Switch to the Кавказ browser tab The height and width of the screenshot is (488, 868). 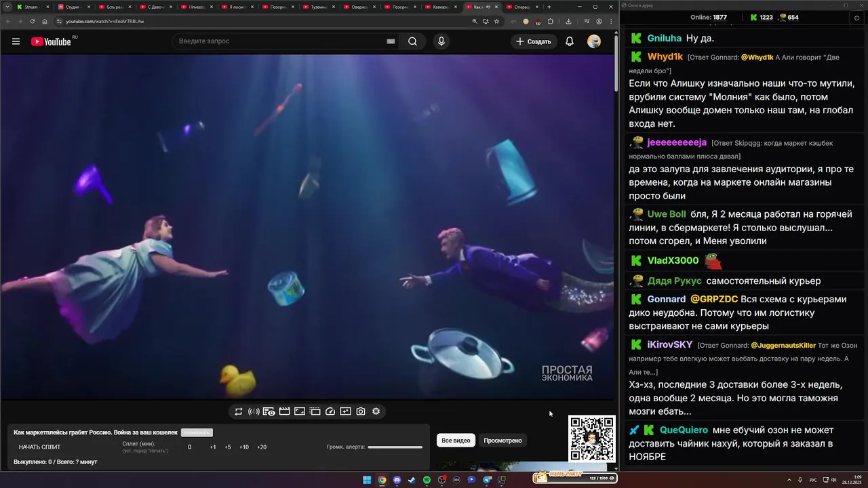[x=441, y=7]
